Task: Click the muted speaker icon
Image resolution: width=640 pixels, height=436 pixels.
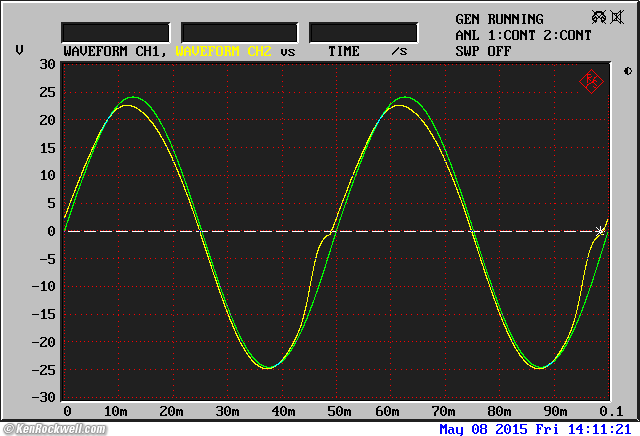Action: point(617,17)
